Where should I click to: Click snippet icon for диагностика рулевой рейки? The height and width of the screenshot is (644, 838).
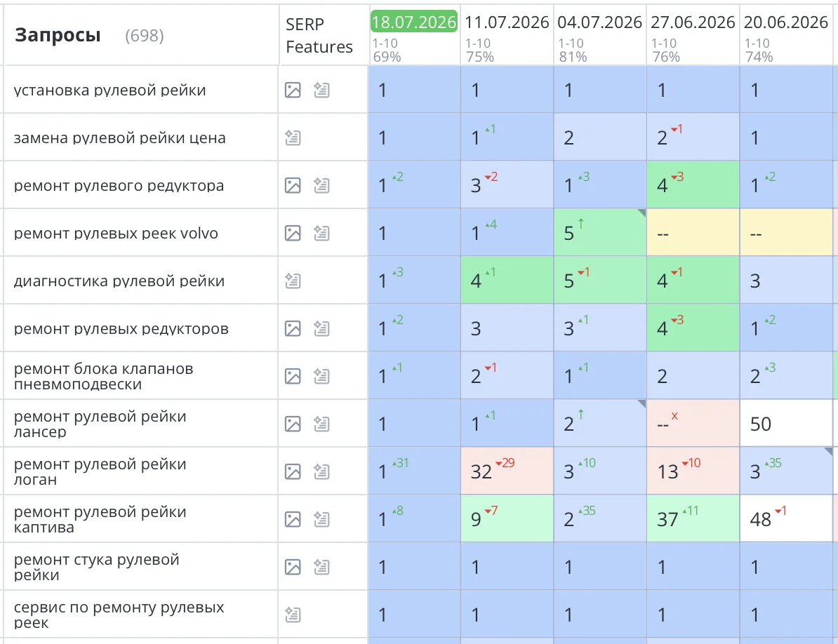pyautogui.click(x=293, y=281)
